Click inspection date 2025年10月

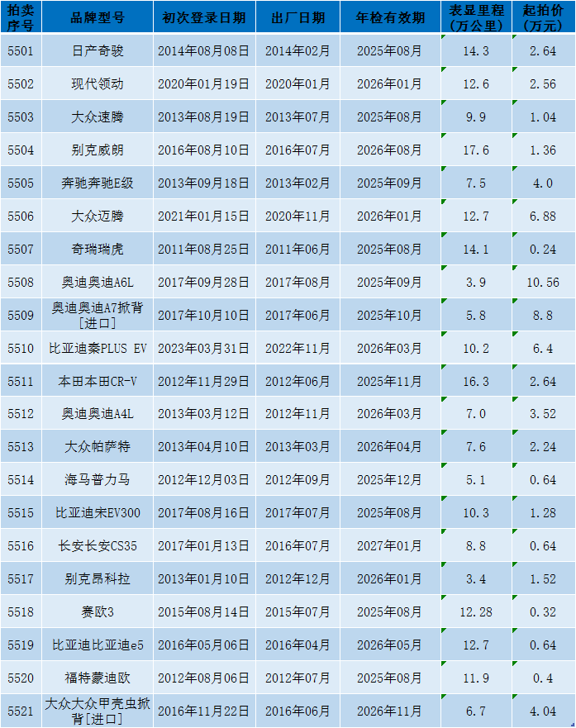(x=389, y=315)
